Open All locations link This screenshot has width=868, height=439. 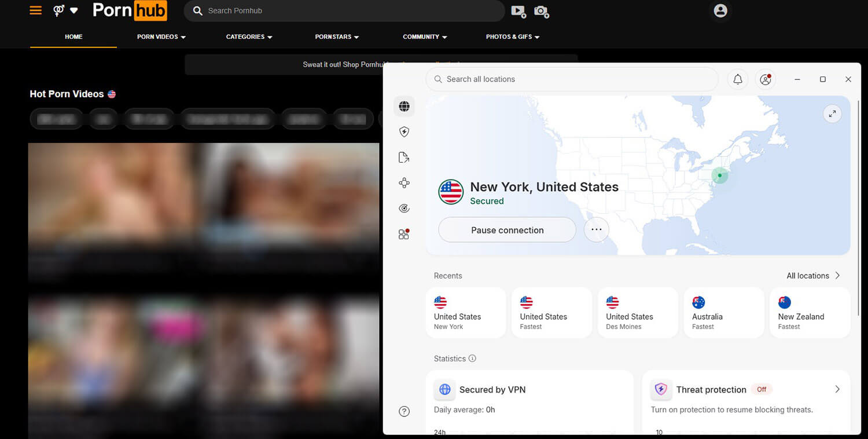808,276
